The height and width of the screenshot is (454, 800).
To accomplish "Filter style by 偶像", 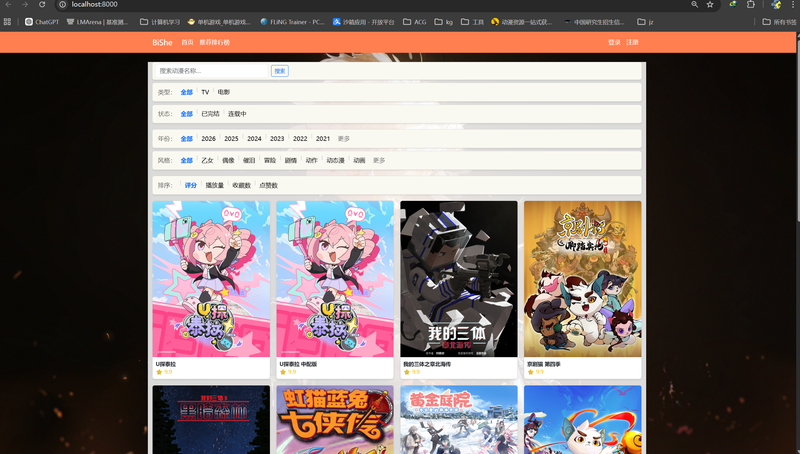I will (x=228, y=160).
